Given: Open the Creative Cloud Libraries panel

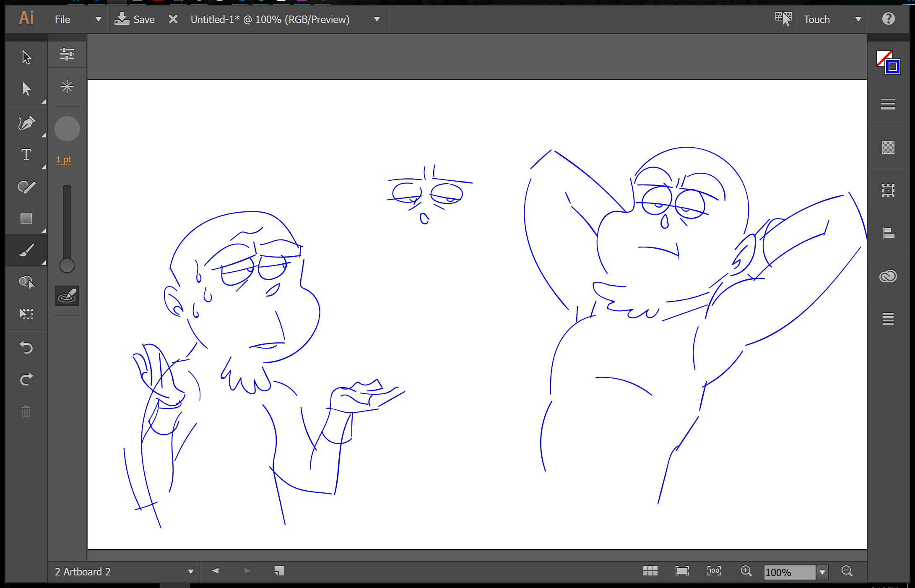Looking at the screenshot, I should pyautogui.click(x=888, y=276).
